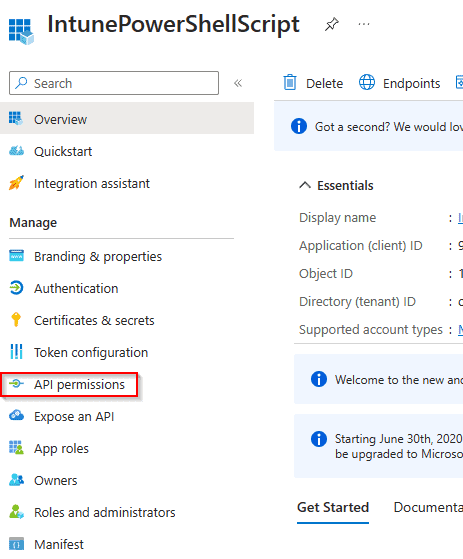Click the Overview grid icon
The width and height of the screenshot is (463, 559).
coord(16,118)
